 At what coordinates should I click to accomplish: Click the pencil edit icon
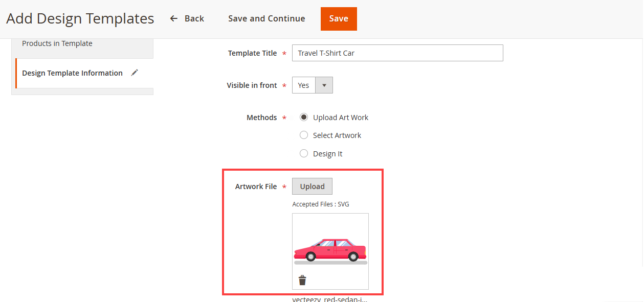[x=135, y=73]
